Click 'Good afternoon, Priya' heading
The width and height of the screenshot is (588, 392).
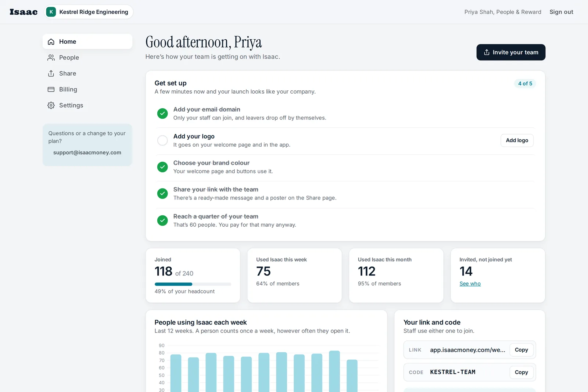coord(204,42)
